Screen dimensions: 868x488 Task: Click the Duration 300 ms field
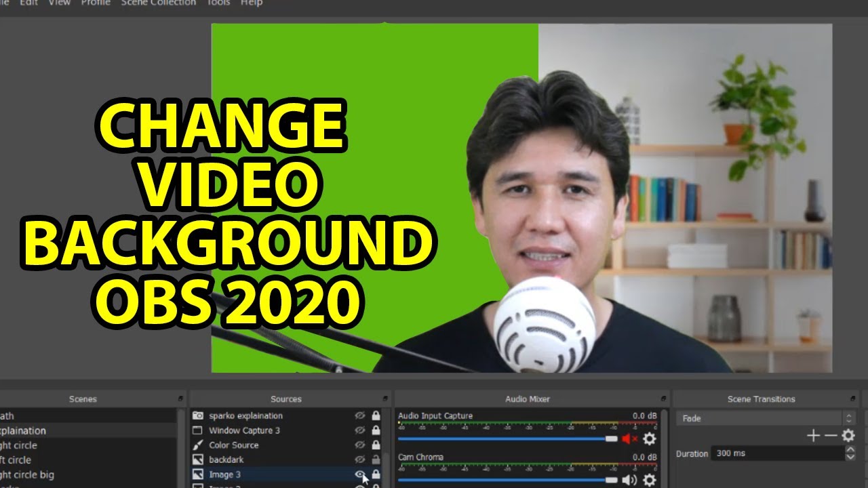pyautogui.click(x=778, y=453)
